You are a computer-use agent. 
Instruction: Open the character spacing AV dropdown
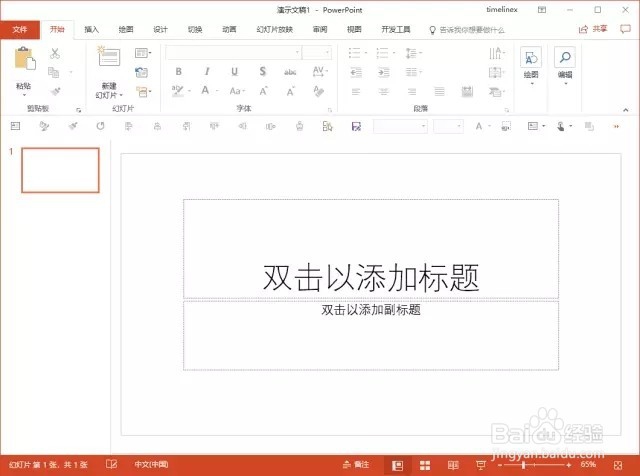320,71
